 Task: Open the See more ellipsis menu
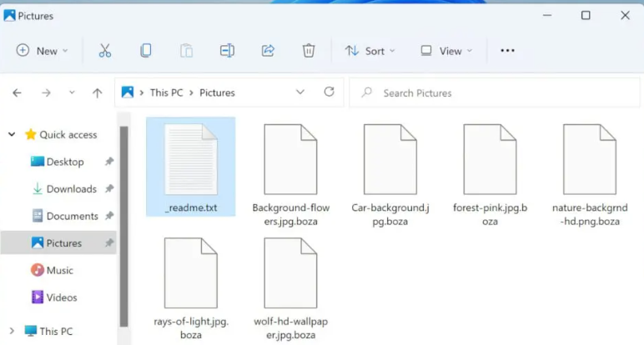pyautogui.click(x=507, y=51)
